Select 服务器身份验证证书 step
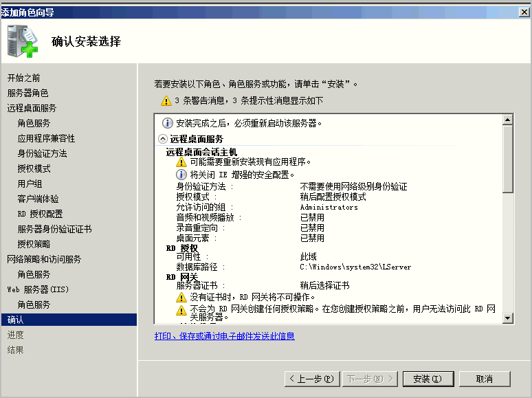Viewport: 532px width, 398px height. pos(54,229)
